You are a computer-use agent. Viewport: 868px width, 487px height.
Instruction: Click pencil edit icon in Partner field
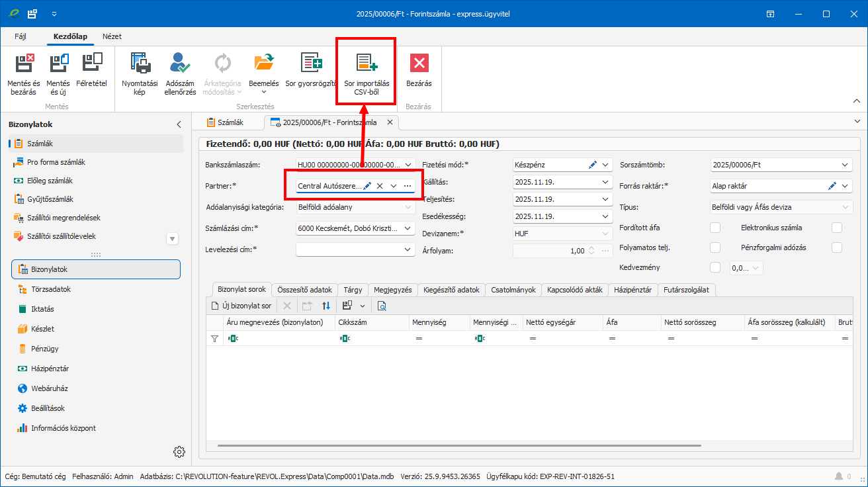367,186
